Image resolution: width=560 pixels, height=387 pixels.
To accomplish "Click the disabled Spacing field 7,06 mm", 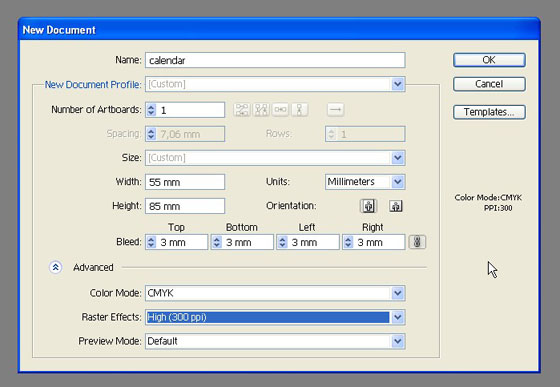I will (185, 134).
